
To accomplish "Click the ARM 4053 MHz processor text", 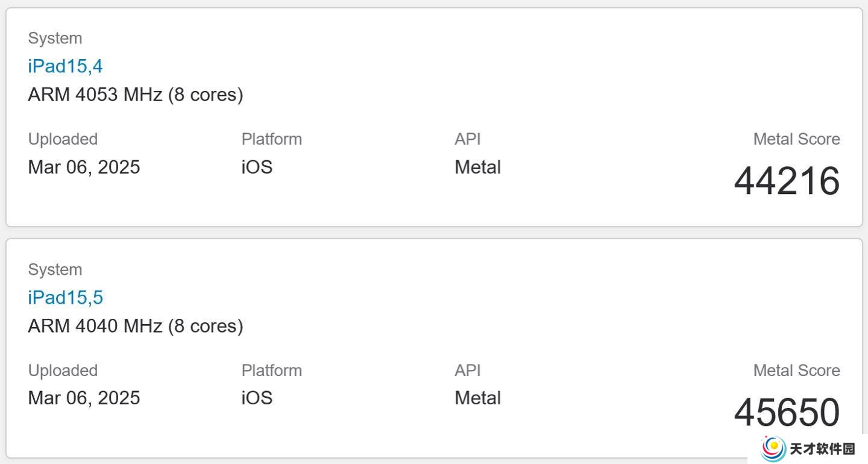I will 136,95.
